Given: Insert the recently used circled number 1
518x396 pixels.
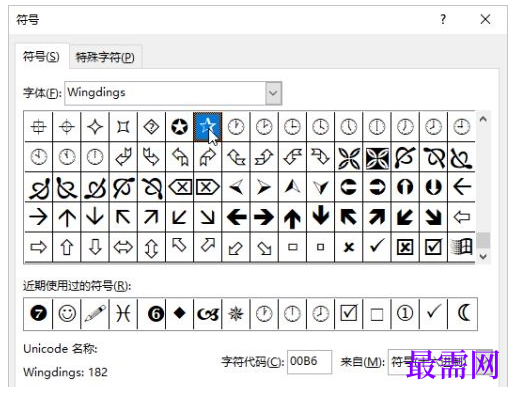Looking at the screenshot, I should click(405, 313).
